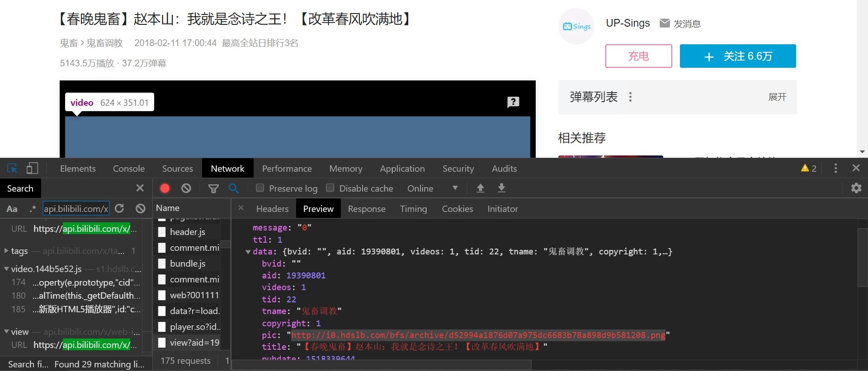This screenshot has height=371, width=868.
Task: Show the request Cookies tab
Action: [458, 209]
